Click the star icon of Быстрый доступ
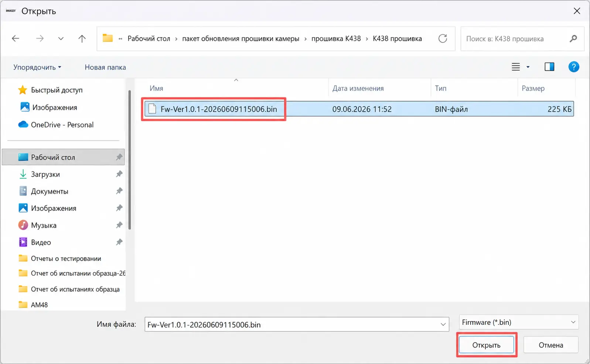The image size is (590, 364). (x=23, y=89)
